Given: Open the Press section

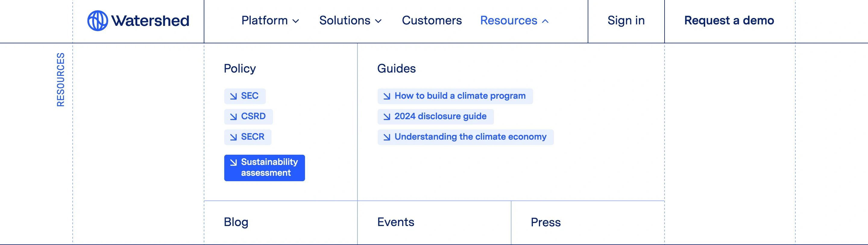Looking at the screenshot, I should [x=546, y=222].
